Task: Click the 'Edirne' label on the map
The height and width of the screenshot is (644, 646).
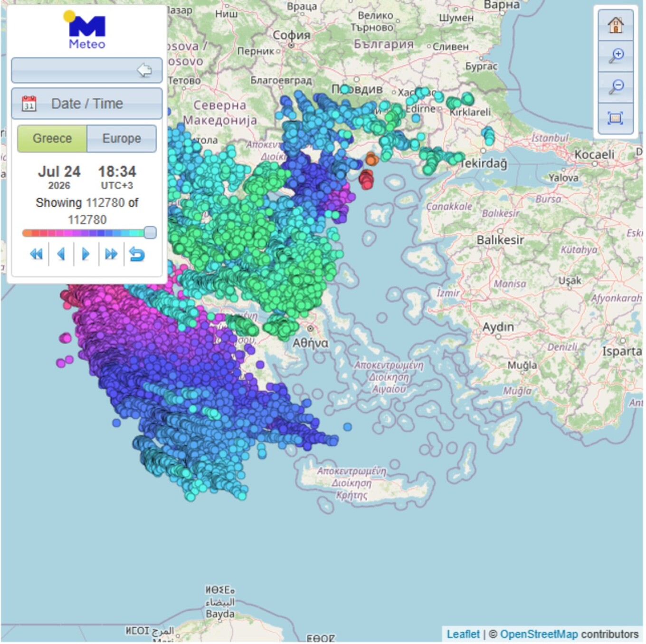Action: [420, 108]
